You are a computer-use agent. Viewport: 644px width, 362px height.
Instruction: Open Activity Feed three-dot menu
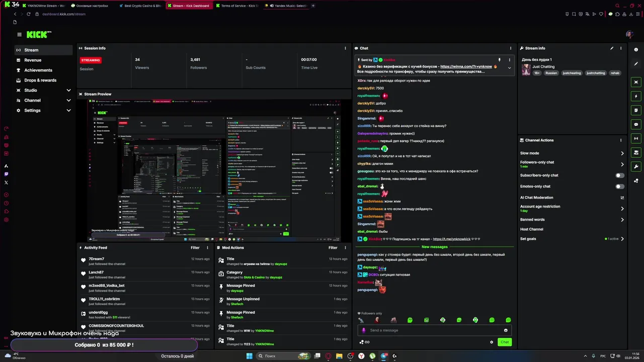[207, 248]
